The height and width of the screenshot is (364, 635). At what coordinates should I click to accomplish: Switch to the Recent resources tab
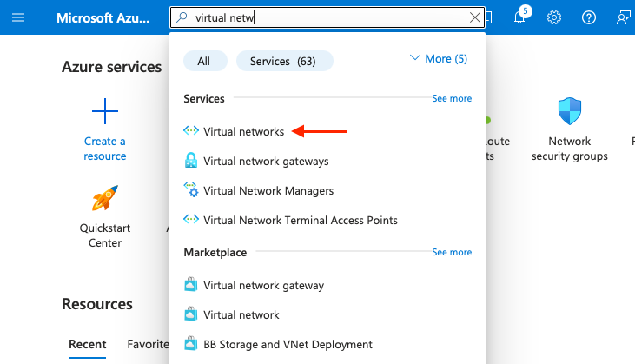(88, 344)
